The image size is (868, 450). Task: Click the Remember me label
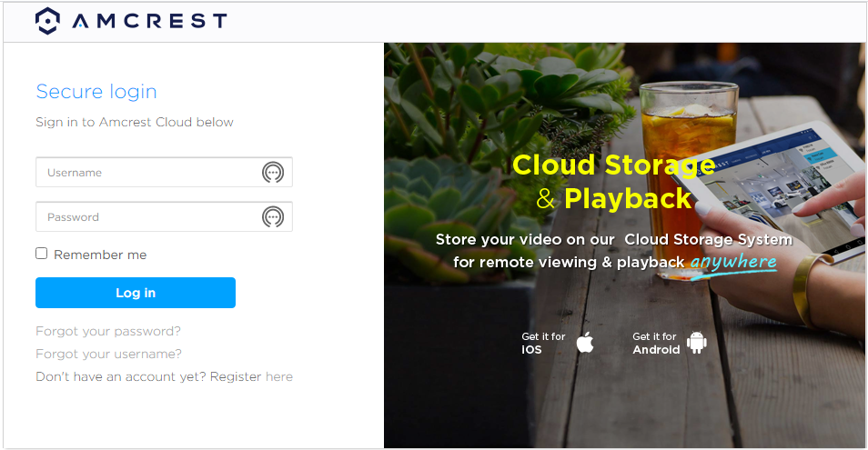point(100,255)
